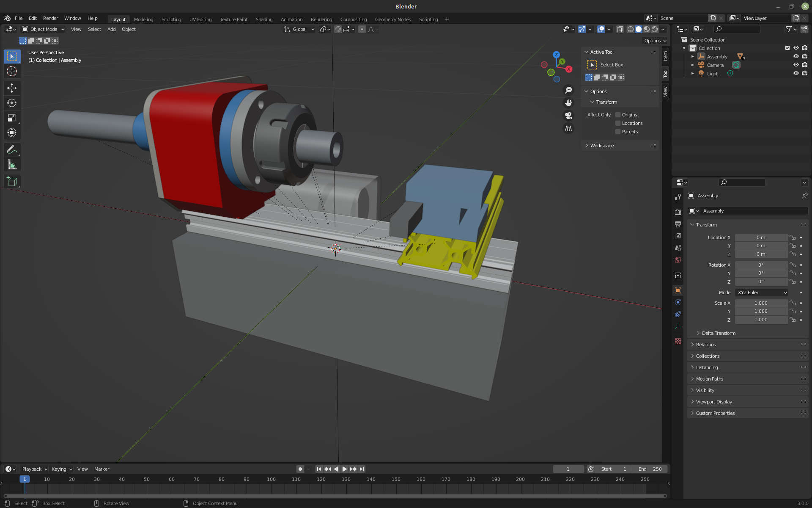The width and height of the screenshot is (812, 508).
Task: Open the Object Constraints properties tab icon
Action: point(678,314)
